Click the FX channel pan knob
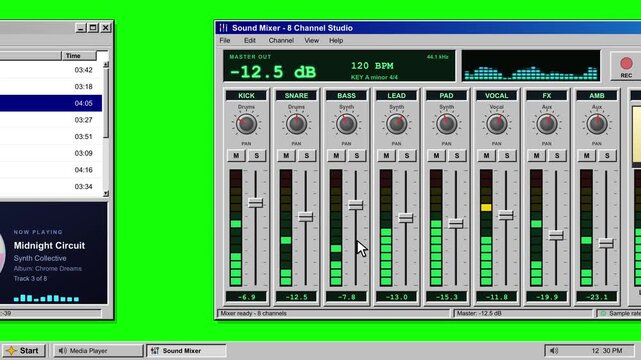641x360 pixels. (x=547, y=125)
